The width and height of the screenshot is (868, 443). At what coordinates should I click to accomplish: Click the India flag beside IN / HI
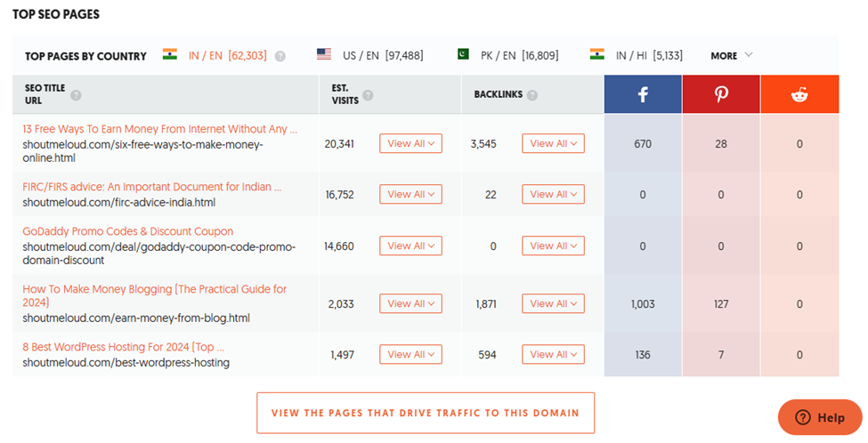596,54
